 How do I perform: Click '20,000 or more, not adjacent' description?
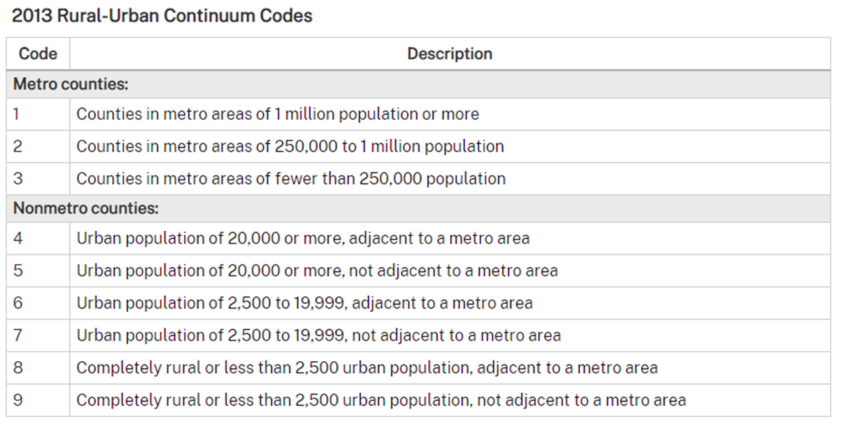point(317,270)
